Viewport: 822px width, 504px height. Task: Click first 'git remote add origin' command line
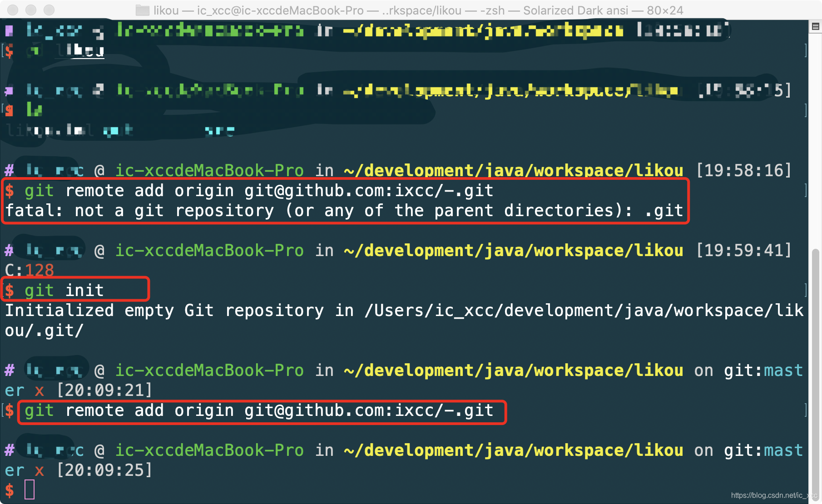[x=259, y=191]
